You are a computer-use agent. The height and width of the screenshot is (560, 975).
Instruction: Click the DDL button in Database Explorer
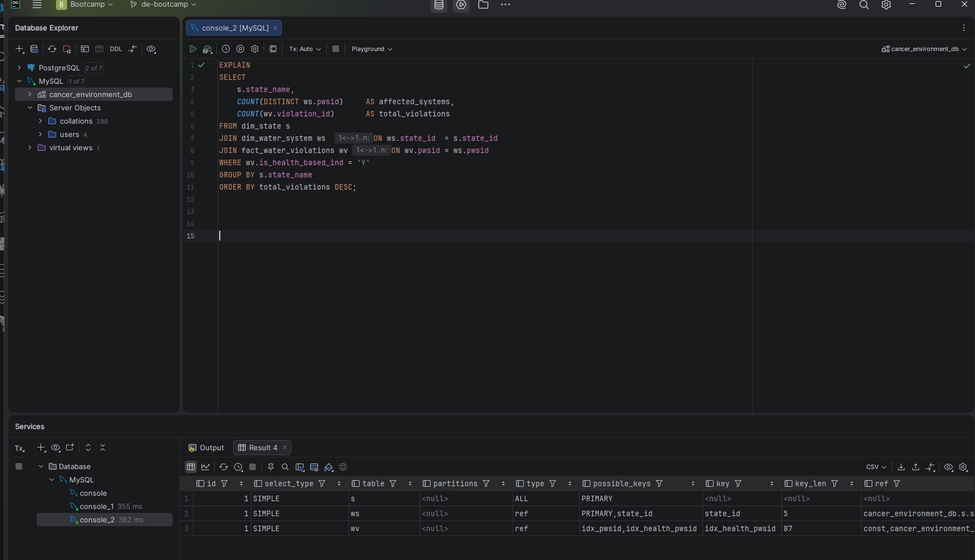point(116,49)
